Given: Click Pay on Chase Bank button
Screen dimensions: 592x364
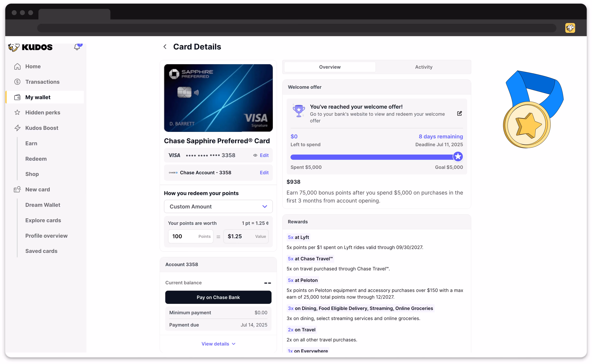Looking at the screenshot, I should 218,297.
